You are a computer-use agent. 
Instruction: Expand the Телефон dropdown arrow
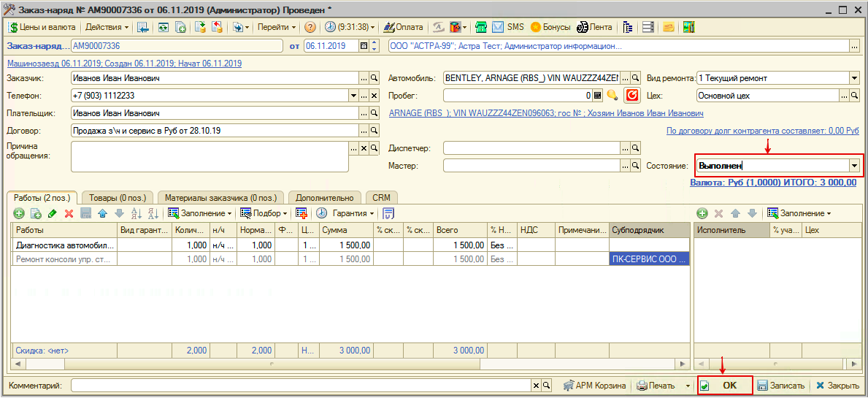point(354,96)
